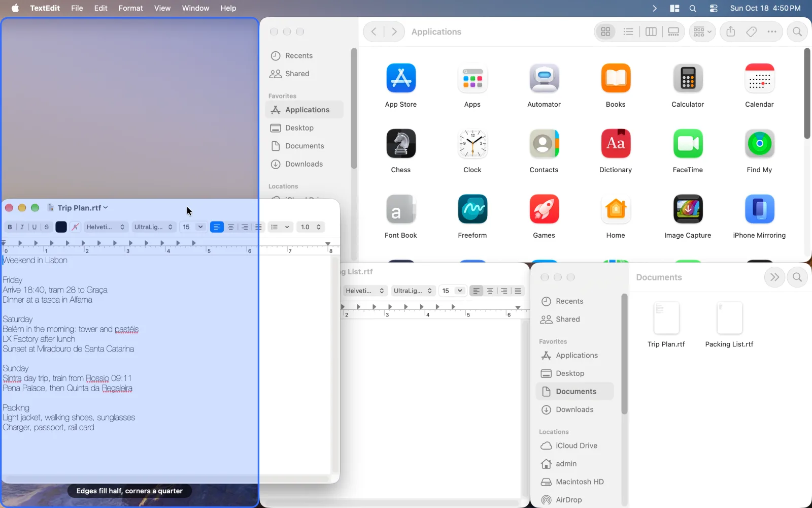
Task: Expand the line spacing 1.0 dropdown
Action: (x=311, y=227)
